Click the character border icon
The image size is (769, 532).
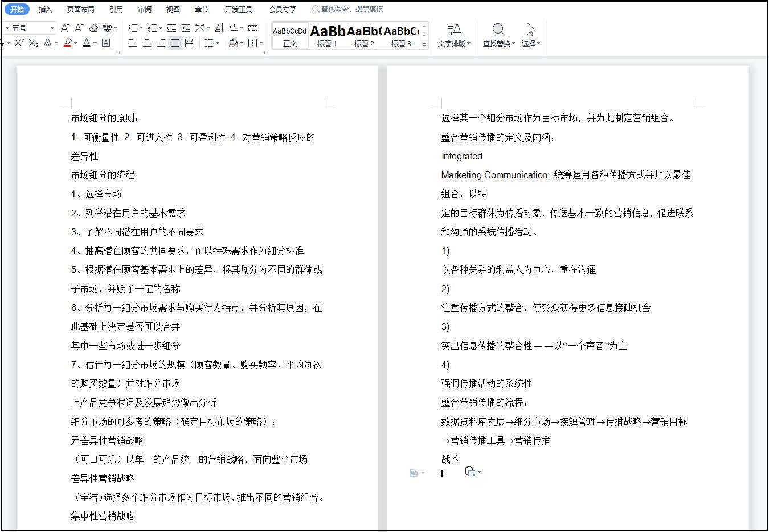106,43
